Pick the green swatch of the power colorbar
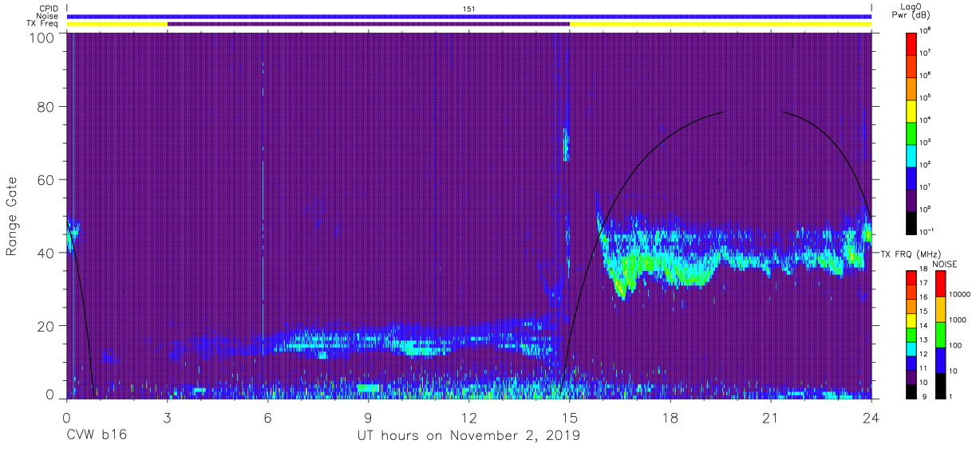 tap(911, 132)
